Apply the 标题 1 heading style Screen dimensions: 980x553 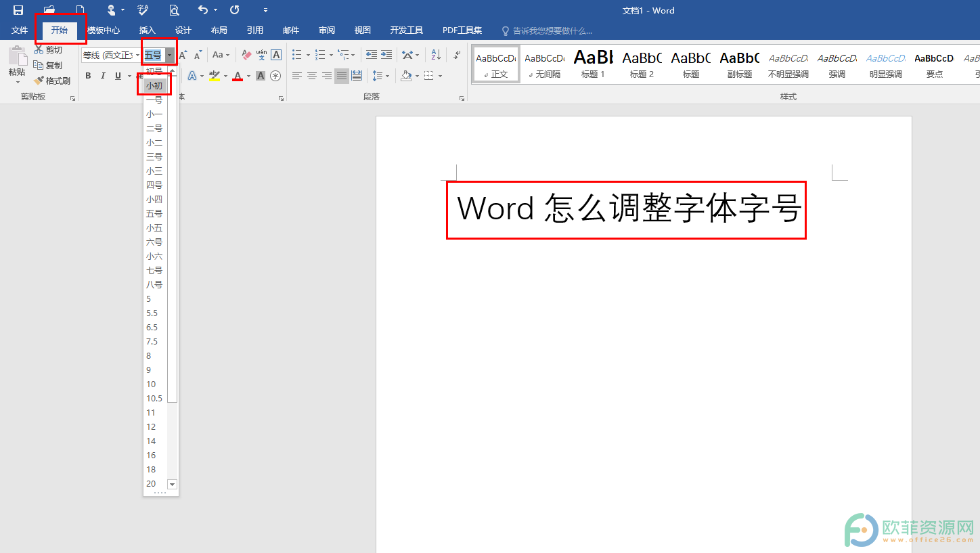click(x=594, y=65)
